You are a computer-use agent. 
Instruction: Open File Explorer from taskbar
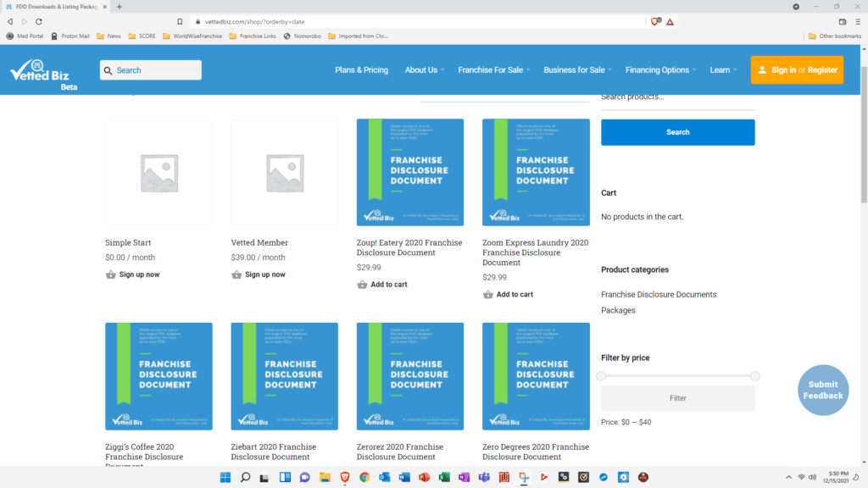pos(325,477)
